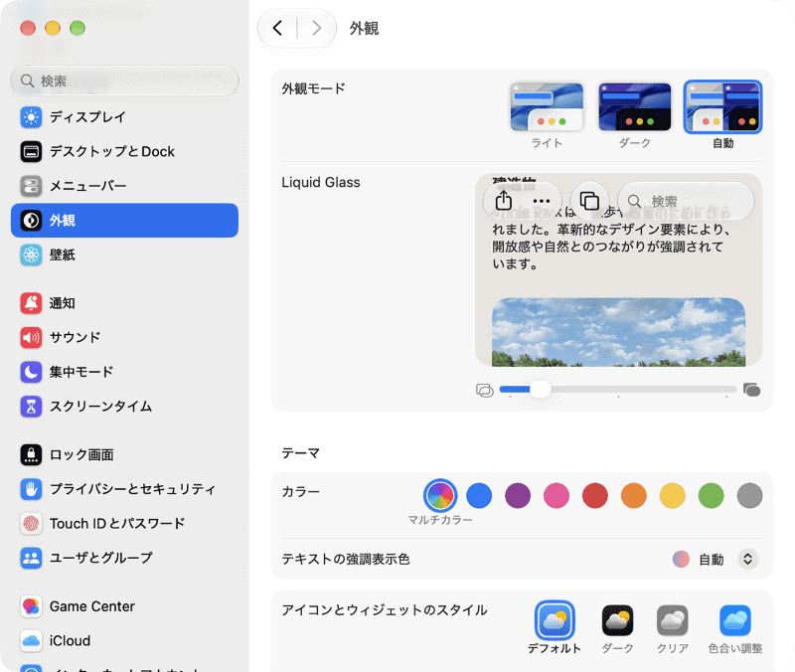
Task: Select サウンド text in the sidebar
Action: 76,337
